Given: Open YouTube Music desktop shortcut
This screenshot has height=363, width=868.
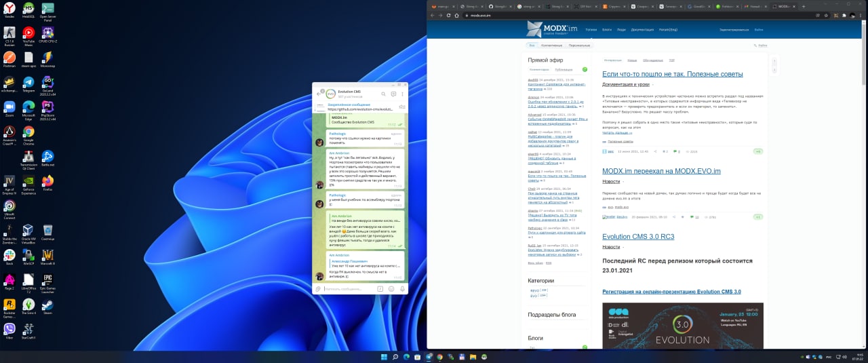Looking at the screenshot, I should tap(28, 35).
